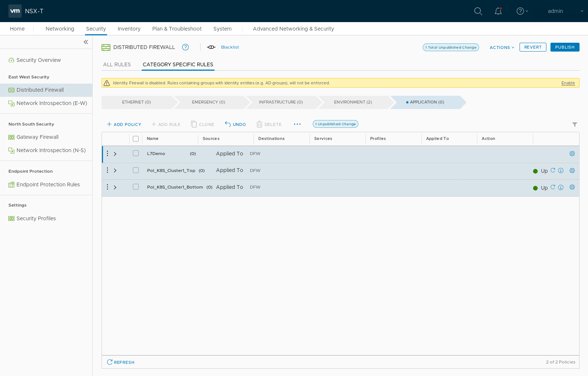Open three-dot menu for Pol_K8S_Cluster1_Bottom row
Viewport: 588px width, 376px height.
tap(107, 187)
